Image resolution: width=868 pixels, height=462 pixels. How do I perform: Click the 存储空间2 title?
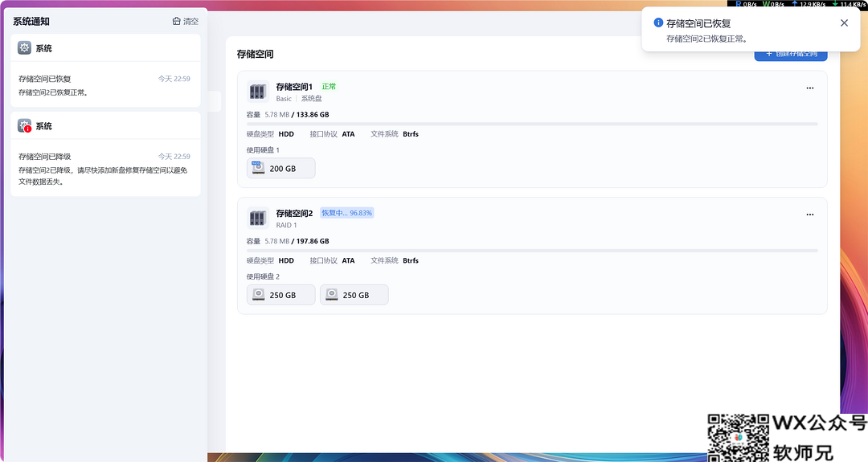pyautogui.click(x=294, y=214)
